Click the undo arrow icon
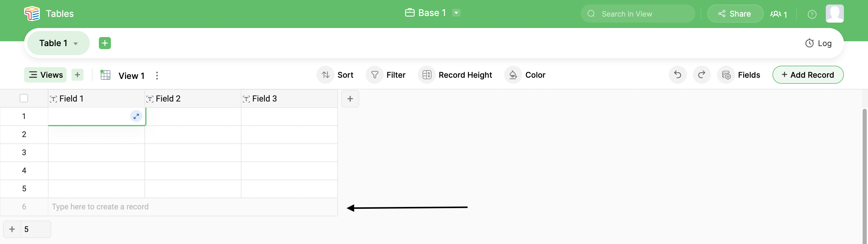The height and width of the screenshot is (244, 868). 677,75
